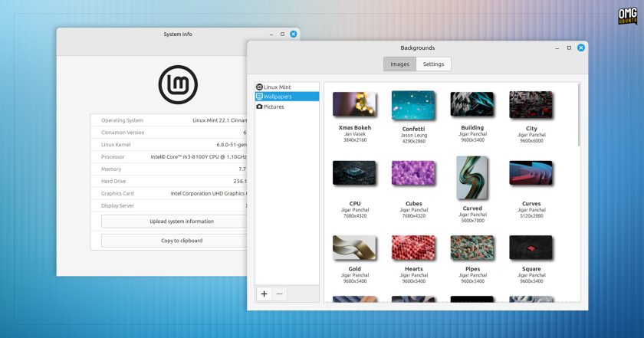The height and width of the screenshot is (338, 644).
Task: Choose the Building wallpaper thumbnail
Action: (x=472, y=104)
